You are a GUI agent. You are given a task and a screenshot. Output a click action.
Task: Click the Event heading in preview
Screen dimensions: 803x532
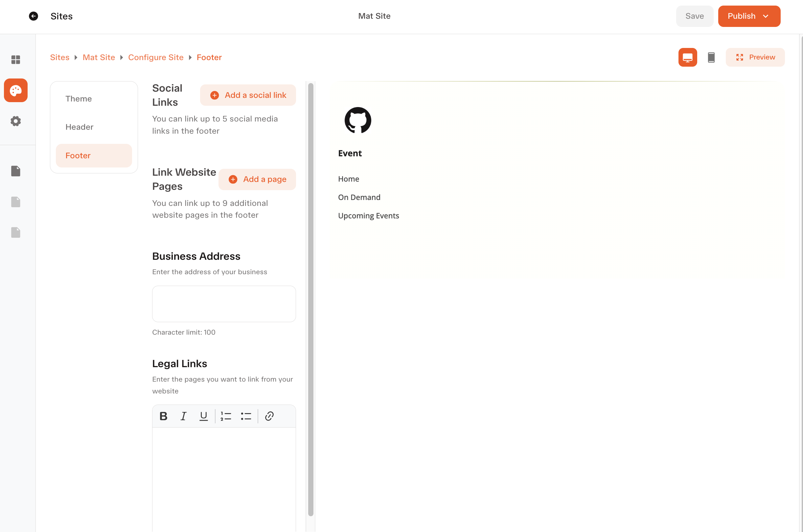click(350, 153)
